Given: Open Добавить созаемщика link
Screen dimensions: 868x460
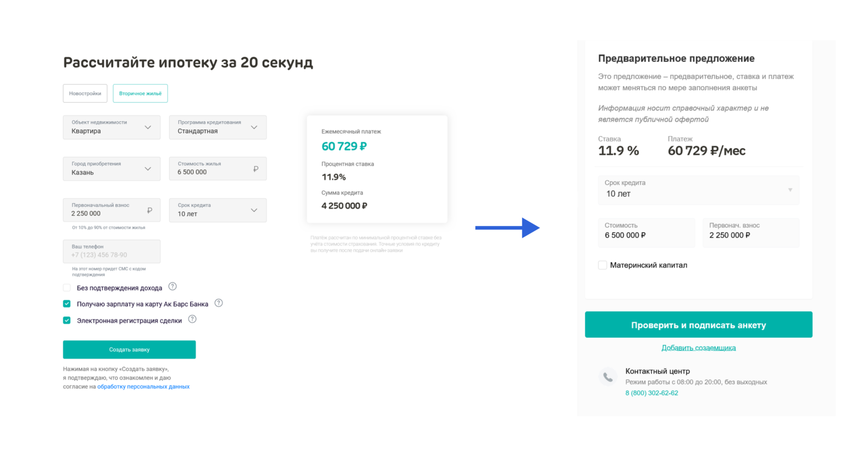Looking at the screenshot, I should (x=698, y=348).
